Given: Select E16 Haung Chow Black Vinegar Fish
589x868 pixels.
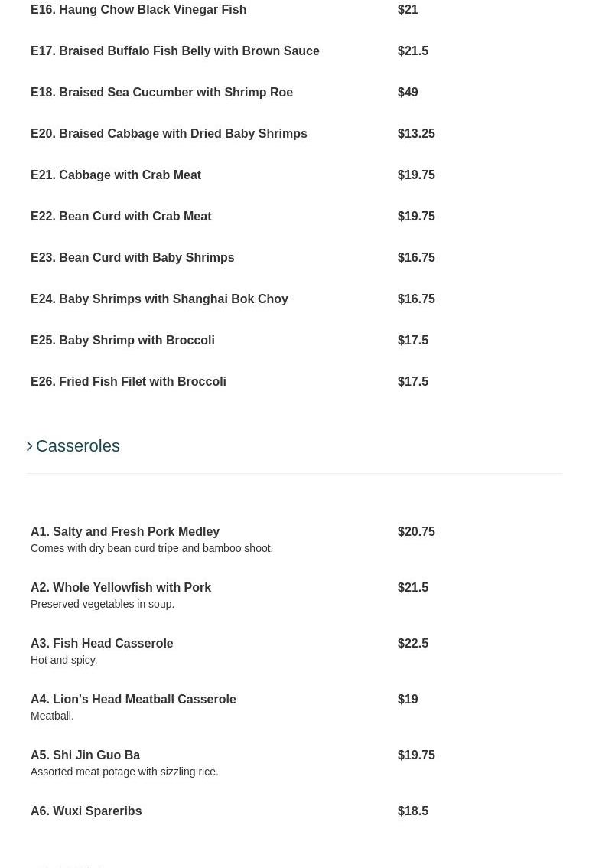Looking at the screenshot, I should 138,10.
